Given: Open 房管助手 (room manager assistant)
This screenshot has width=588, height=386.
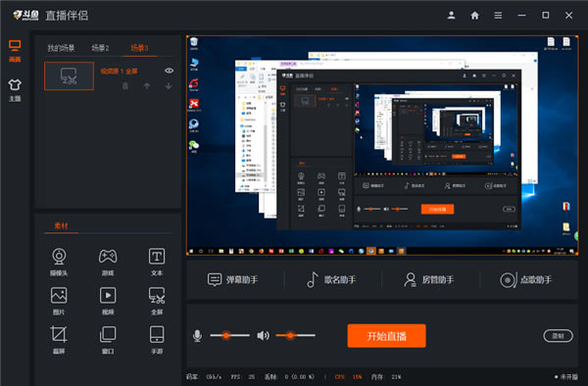Looking at the screenshot, I should pyautogui.click(x=428, y=279).
